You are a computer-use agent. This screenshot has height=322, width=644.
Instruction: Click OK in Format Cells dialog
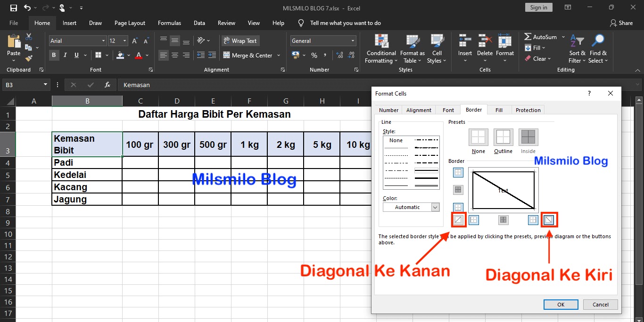561,305
